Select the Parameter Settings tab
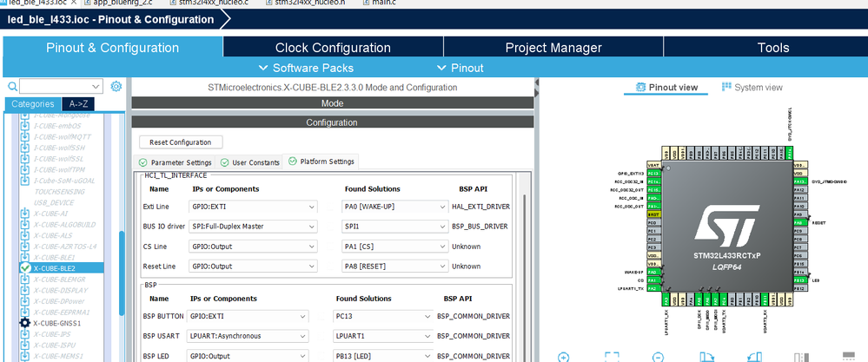This screenshot has width=868, height=362. [175, 162]
